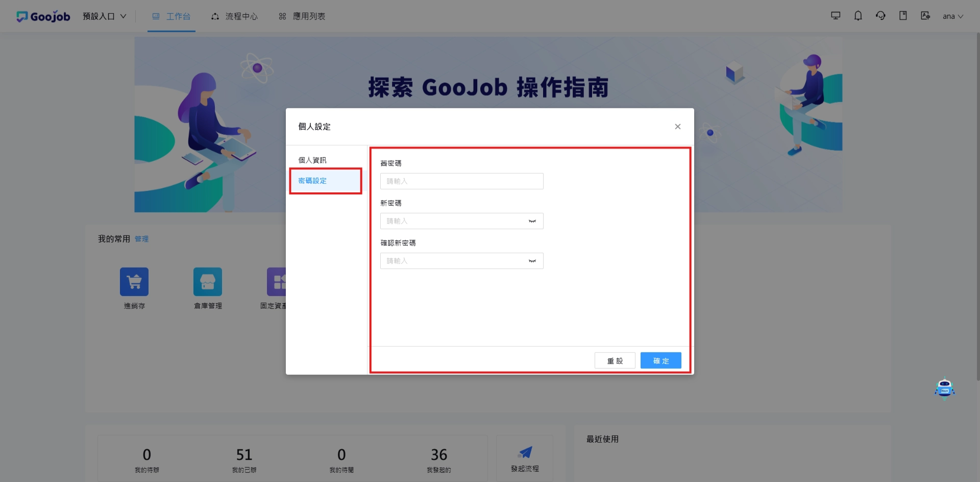Open the notifications bell
Screen dimensions: 980x482
click(858, 16)
